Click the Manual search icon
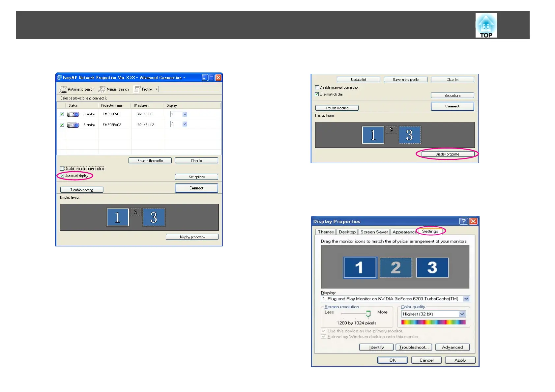 click(102, 89)
